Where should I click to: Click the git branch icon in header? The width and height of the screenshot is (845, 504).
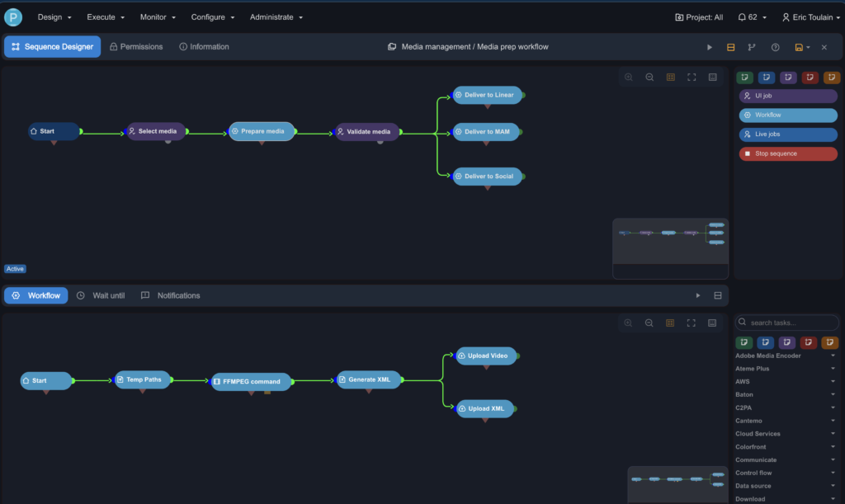(752, 47)
